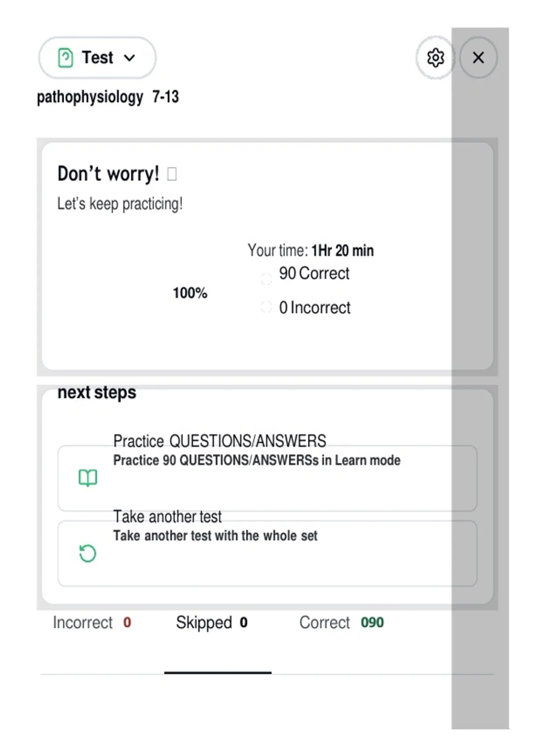
Task: Click the Take another test heading
Action: pos(167,517)
